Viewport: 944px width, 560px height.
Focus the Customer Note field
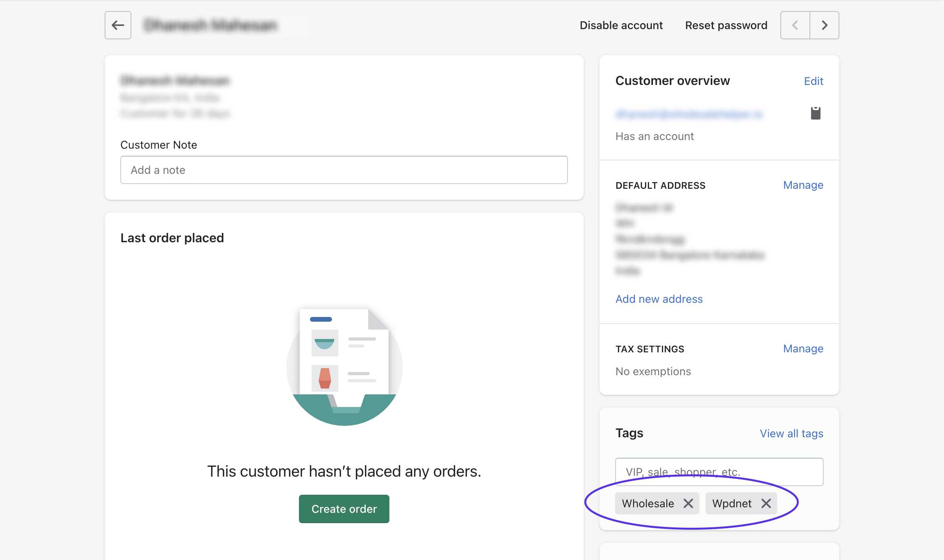pyautogui.click(x=344, y=170)
